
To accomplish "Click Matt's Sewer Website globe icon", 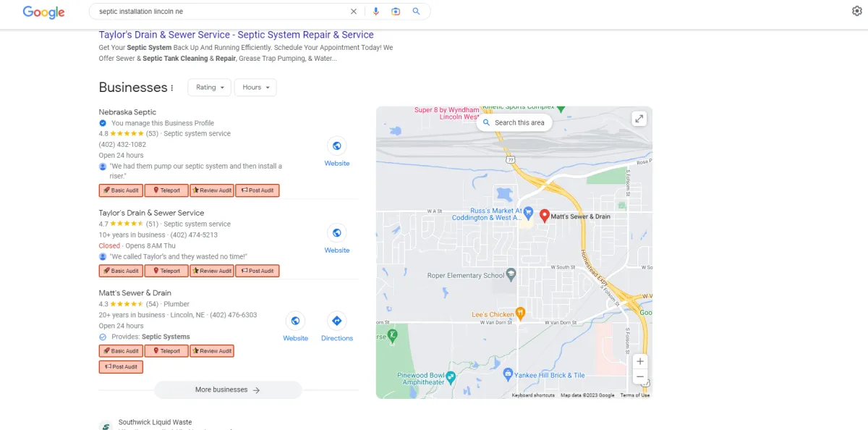I will click(x=295, y=321).
